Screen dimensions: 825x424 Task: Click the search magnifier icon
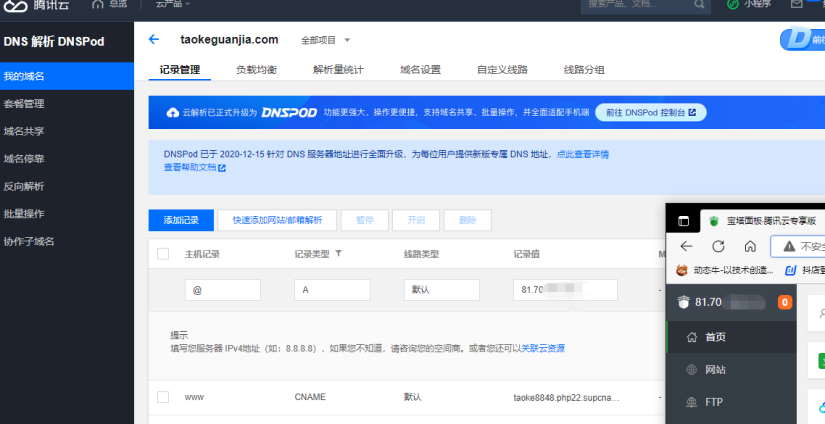pyautogui.click(x=699, y=4)
